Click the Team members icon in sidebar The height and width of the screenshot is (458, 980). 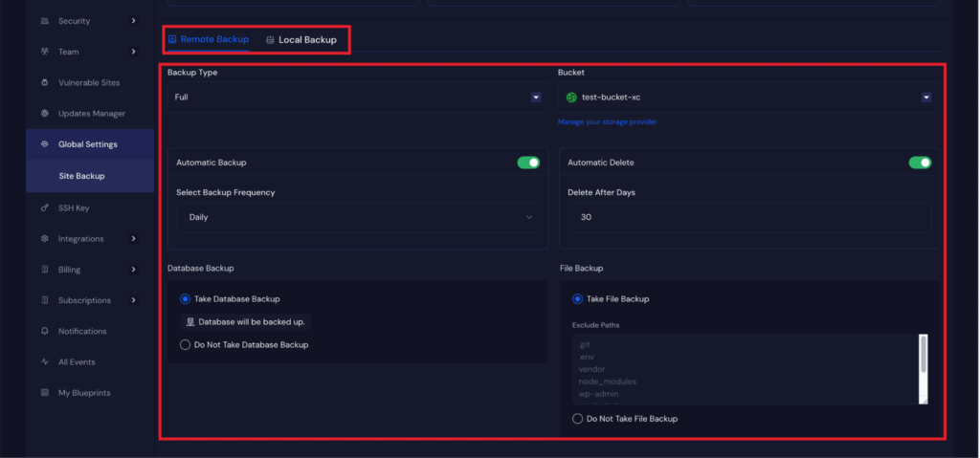[x=45, y=52]
